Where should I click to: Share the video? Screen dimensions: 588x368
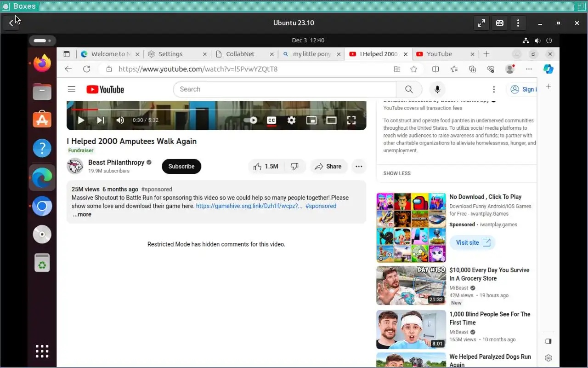pos(328,167)
